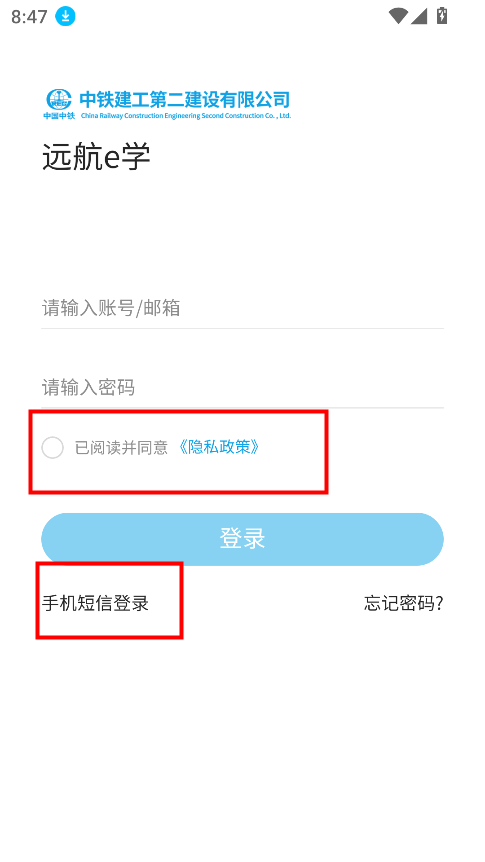This screenshot has width=485, height=862.
Task: Tap the download notification icon in status bar
Action: pos(65,16)
